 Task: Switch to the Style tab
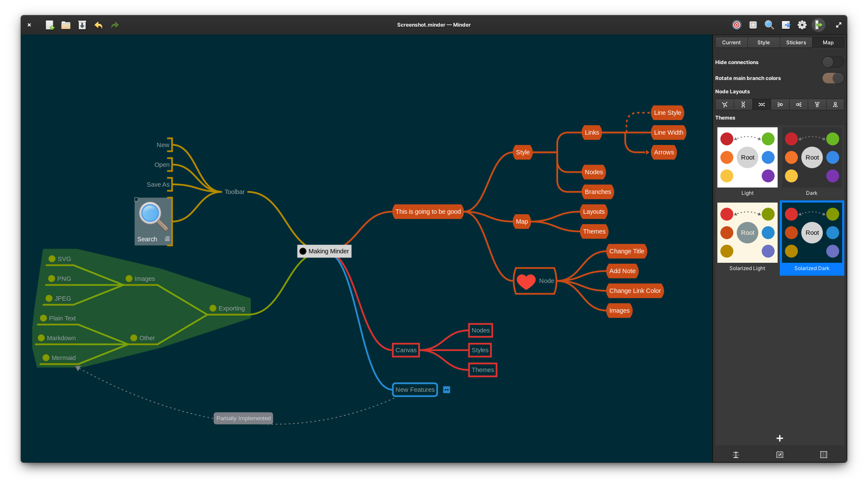[x=763, y=43]
